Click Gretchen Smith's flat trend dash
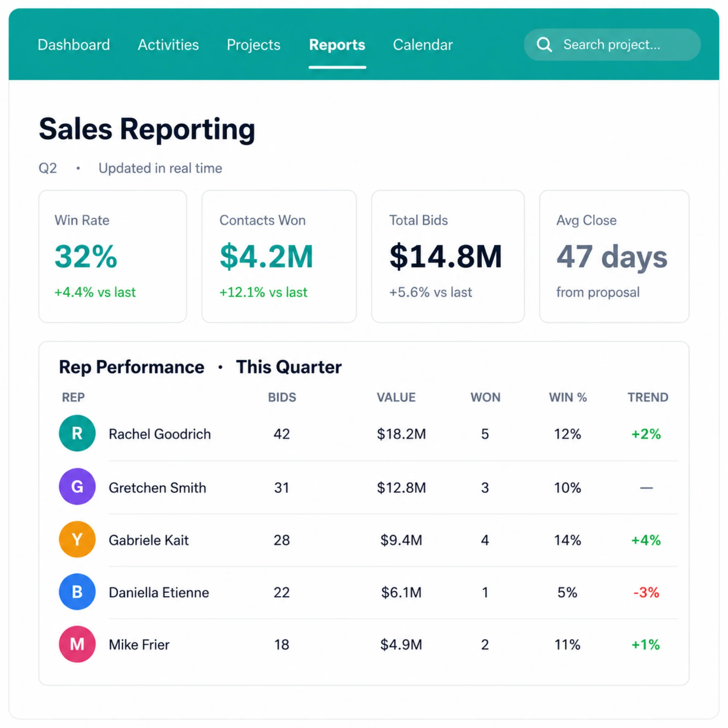Screen dimensions: 728x728 point(646,488)
